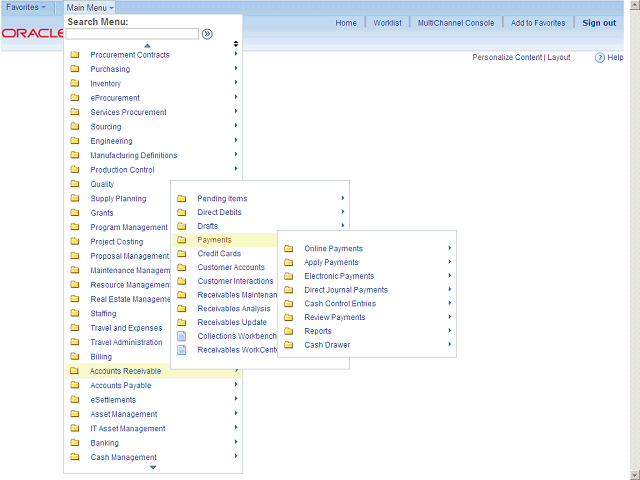The height and width of the screenshot is (480, 640).
Task: Expand the Services Procurement submenu arrow
Action: coord(236,111)
